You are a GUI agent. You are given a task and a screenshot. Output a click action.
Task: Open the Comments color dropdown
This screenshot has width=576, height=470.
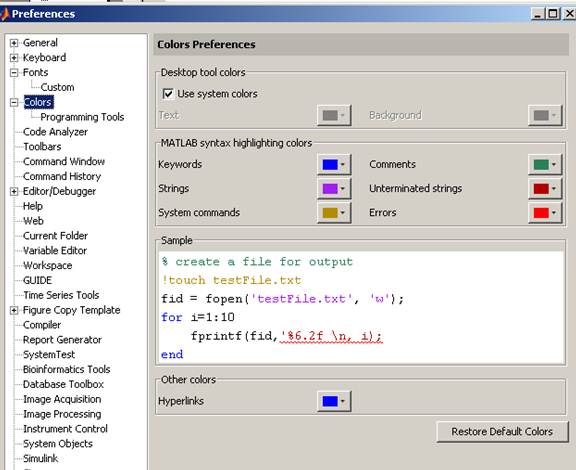pos(545,164)
